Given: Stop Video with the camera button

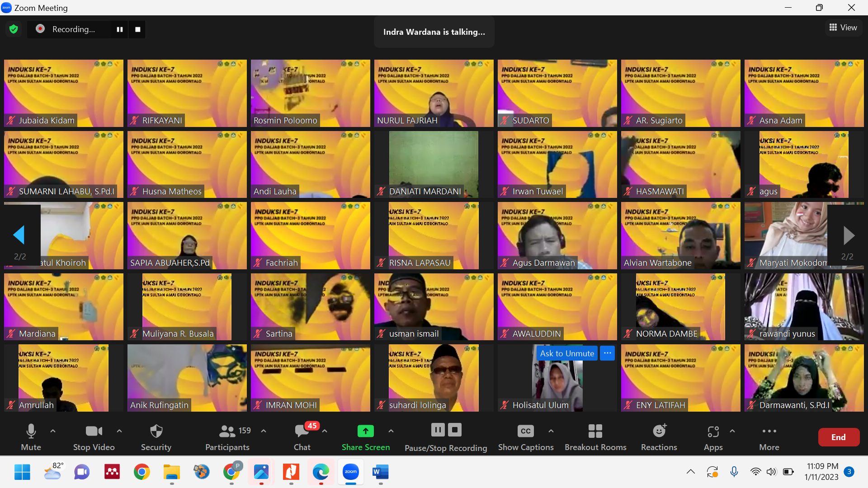Looking at the screenshot, I should click(94, 436).
